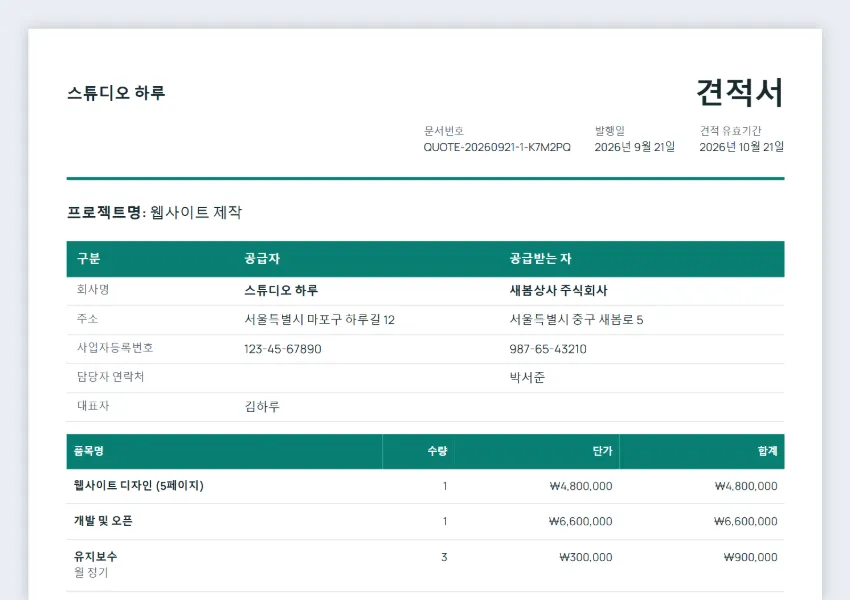This screenshot has width=850, height=600.
Task: Select contact name '박서준'
Action: (x=527, y=378)
